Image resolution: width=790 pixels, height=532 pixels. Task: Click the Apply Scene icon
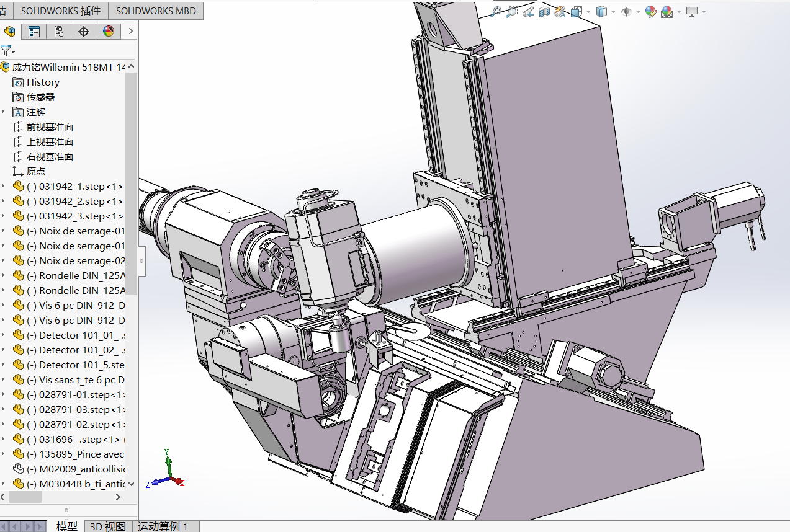[667, 11]
